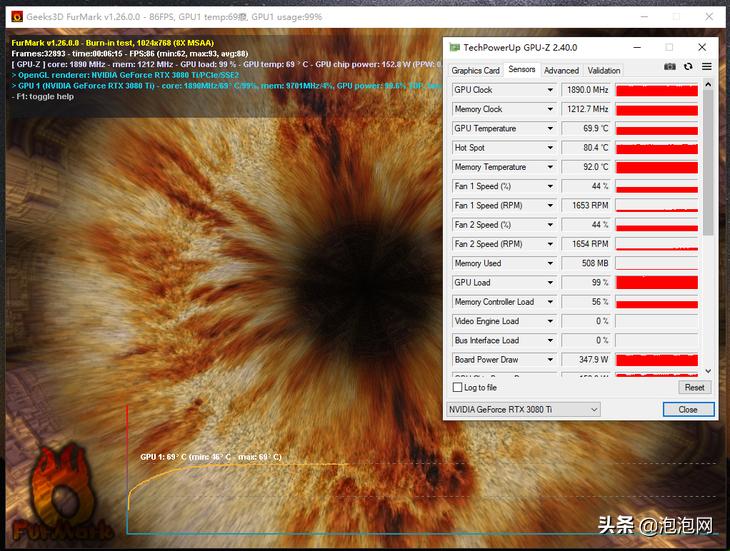Select the Sensors tab
This screenshot has height=551, width=730.
pos(521,69)
